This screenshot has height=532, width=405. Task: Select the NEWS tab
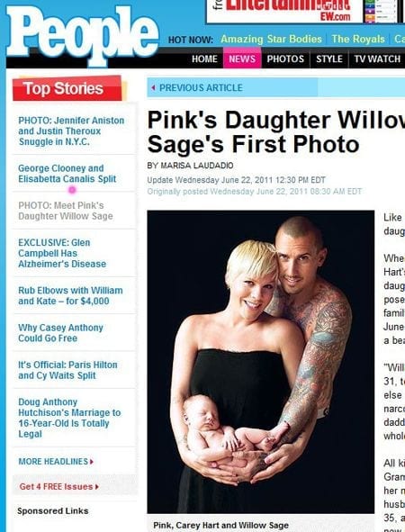[x=242, y=59]
